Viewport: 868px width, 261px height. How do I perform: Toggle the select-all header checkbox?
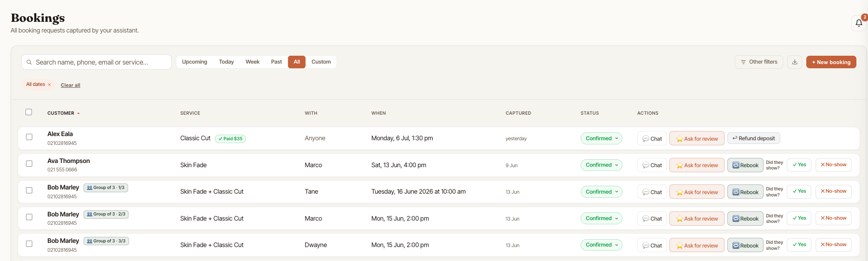[x=29, y=112]
